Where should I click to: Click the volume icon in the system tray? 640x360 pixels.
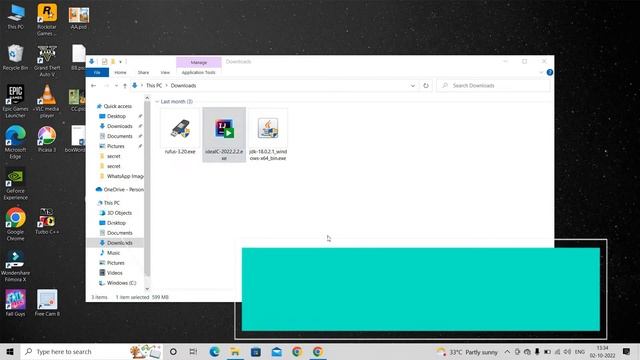pyautogui.click(x=567, y=351)
